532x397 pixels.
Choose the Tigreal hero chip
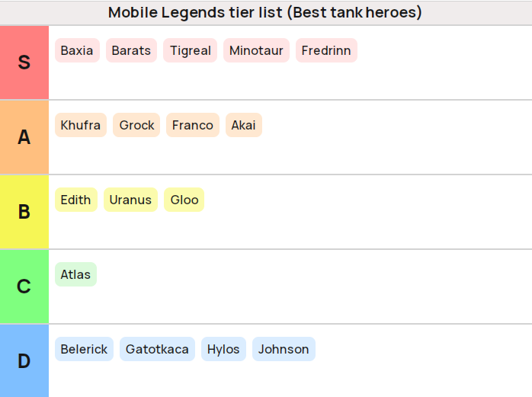click(x=190, y=50)
